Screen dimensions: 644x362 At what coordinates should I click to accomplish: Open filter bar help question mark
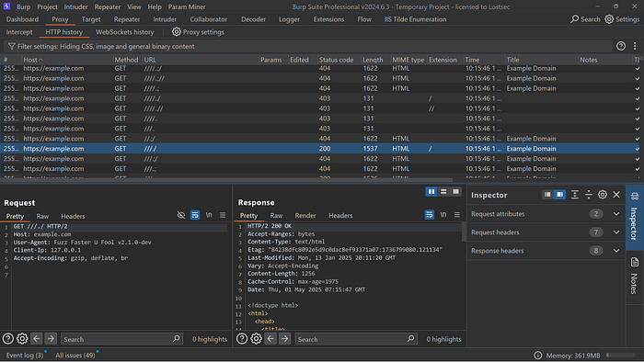click(x=621, y=46)
